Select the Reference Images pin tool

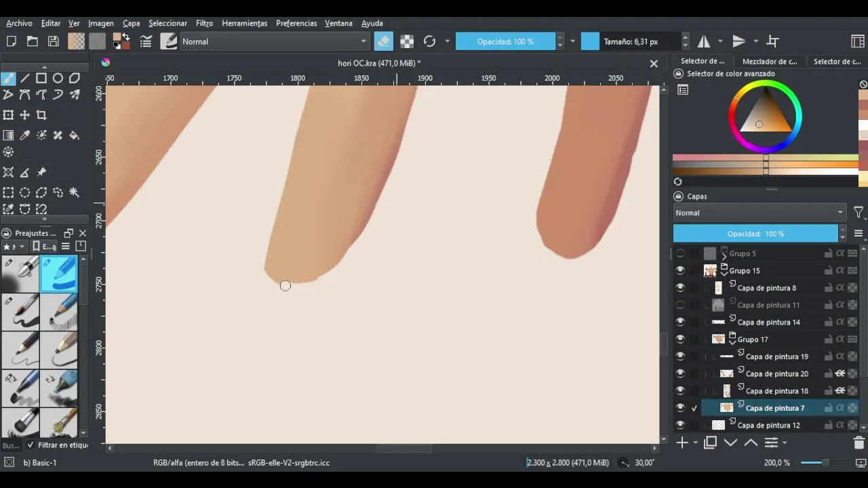[41, 173]
